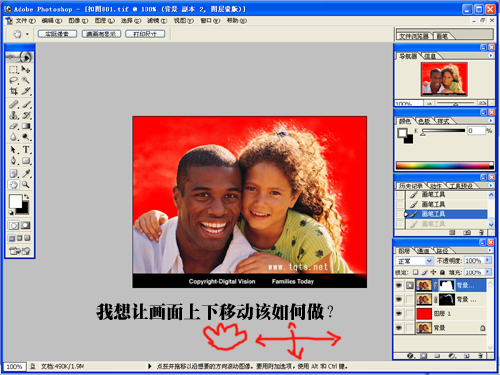The height and width of the screenshot is (375, 500).
Task: Select the Hand tool in toolbox
Action: pos(14,185)
